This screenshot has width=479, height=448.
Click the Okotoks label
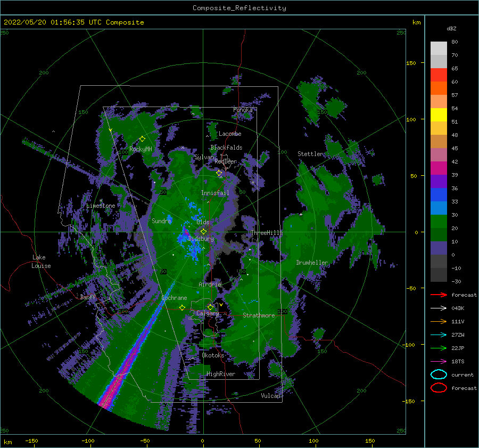coord(213,355)
